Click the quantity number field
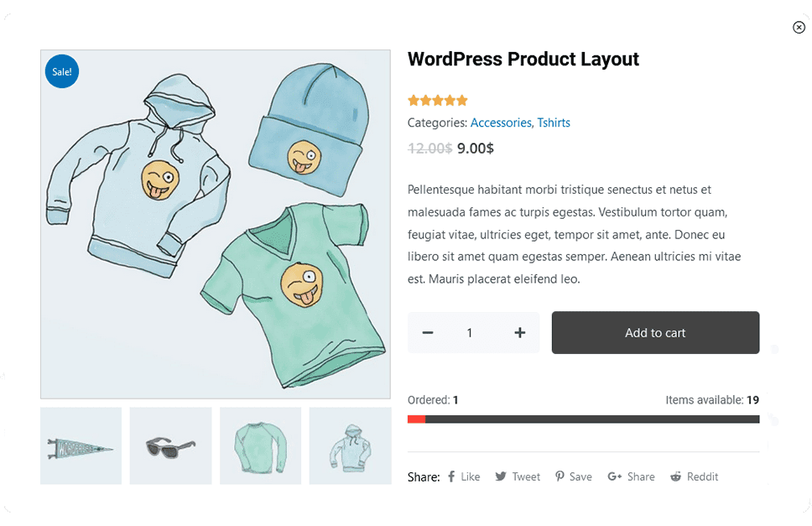This screenshot has width=812, height=526. [x=470, y=333]
